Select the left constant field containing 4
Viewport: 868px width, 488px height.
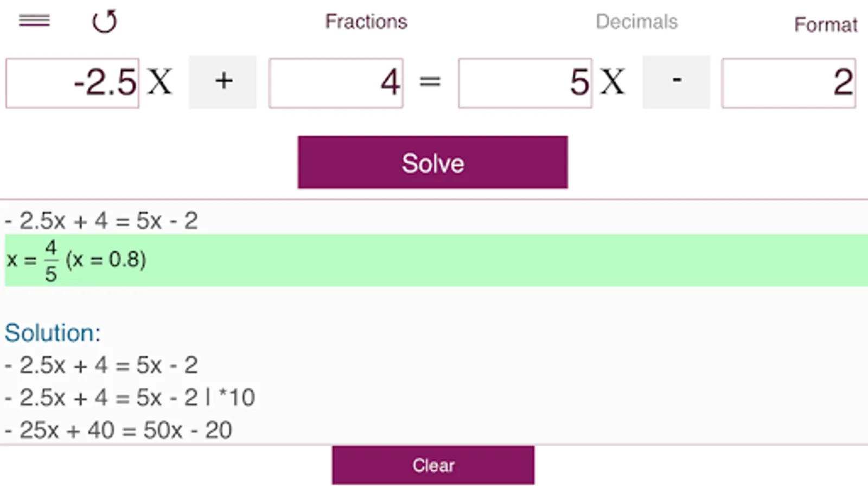click(336, 83)
